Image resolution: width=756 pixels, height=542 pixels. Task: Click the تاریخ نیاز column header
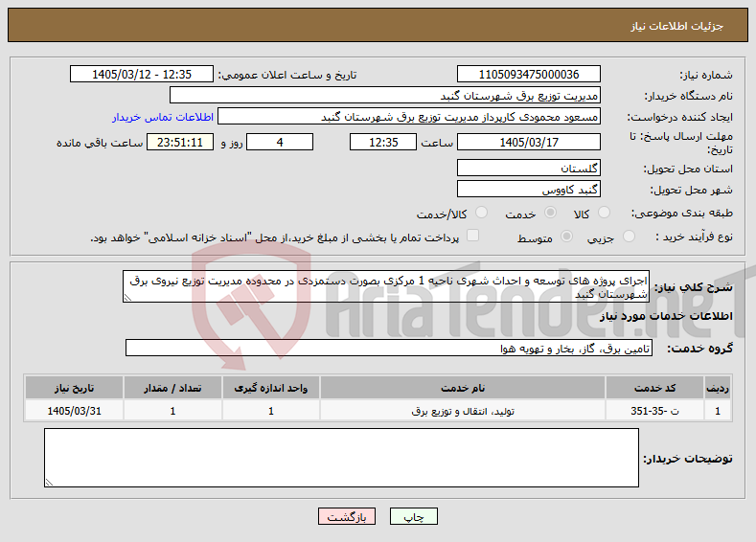(74, 388)
